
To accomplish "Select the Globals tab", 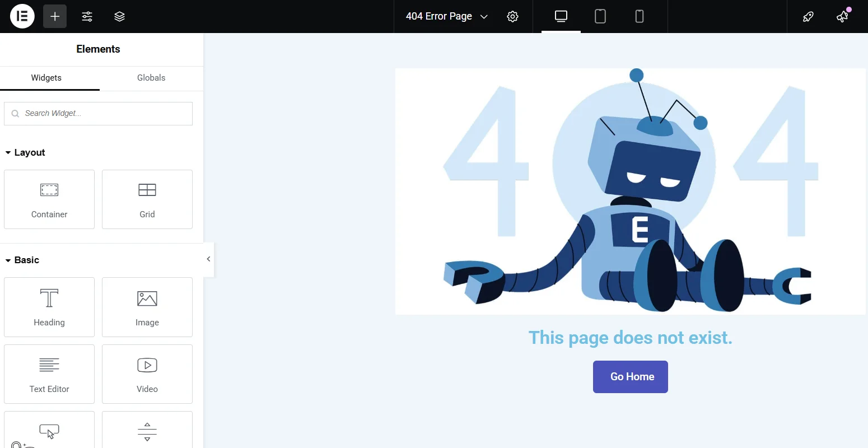I will click(x=151, y=78).
